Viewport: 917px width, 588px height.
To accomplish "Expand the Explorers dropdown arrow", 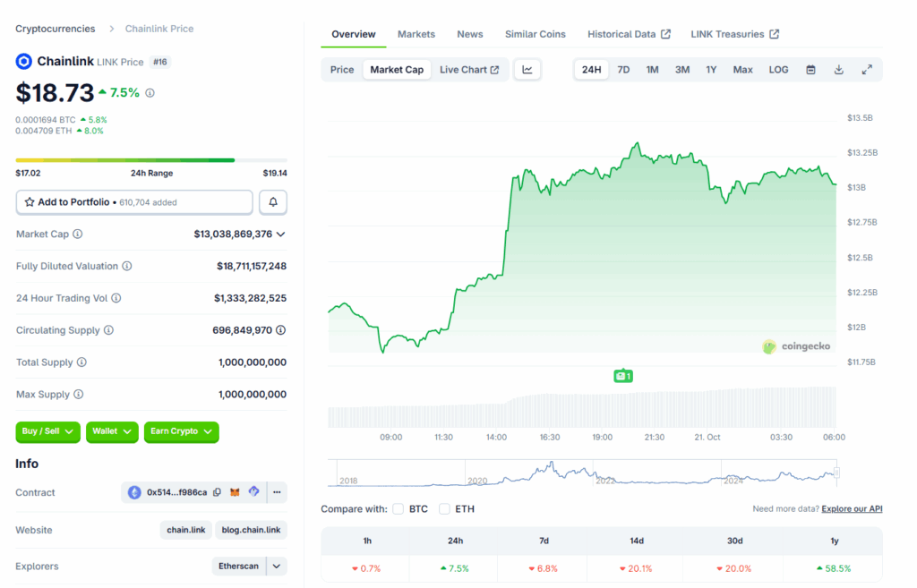I will tap(278, 566).
